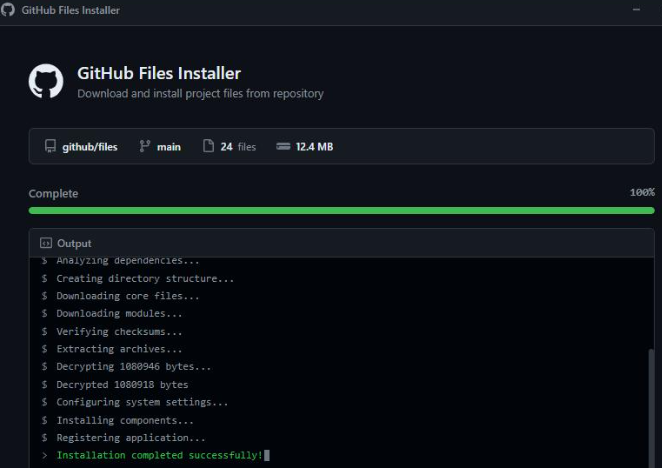Click the file icon beside 24 files
The width and height of the screenshot is (662, 468).
point(209,146)
